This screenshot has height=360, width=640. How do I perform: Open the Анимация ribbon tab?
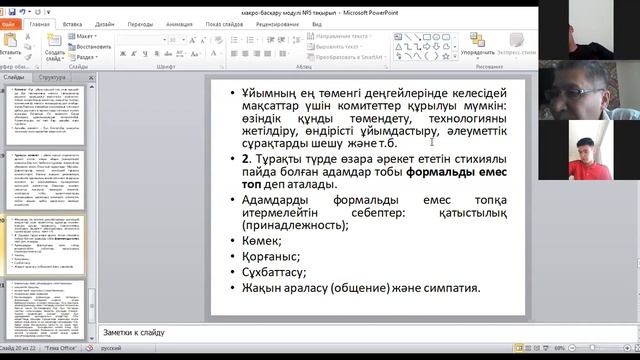click(x=179, y=24)
